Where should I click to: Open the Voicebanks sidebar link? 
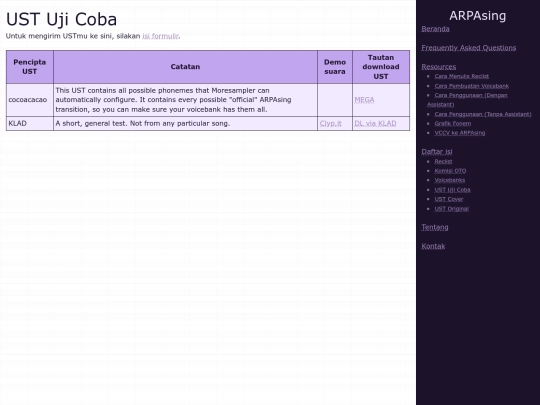pos(449,180)
